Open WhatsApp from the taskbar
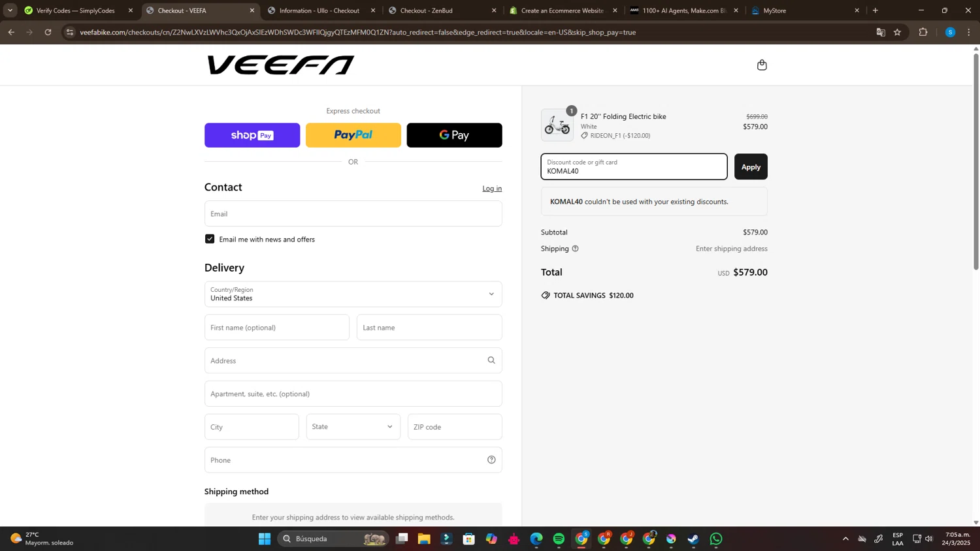Screen dimensions: 980x551 tap(716, 539)
